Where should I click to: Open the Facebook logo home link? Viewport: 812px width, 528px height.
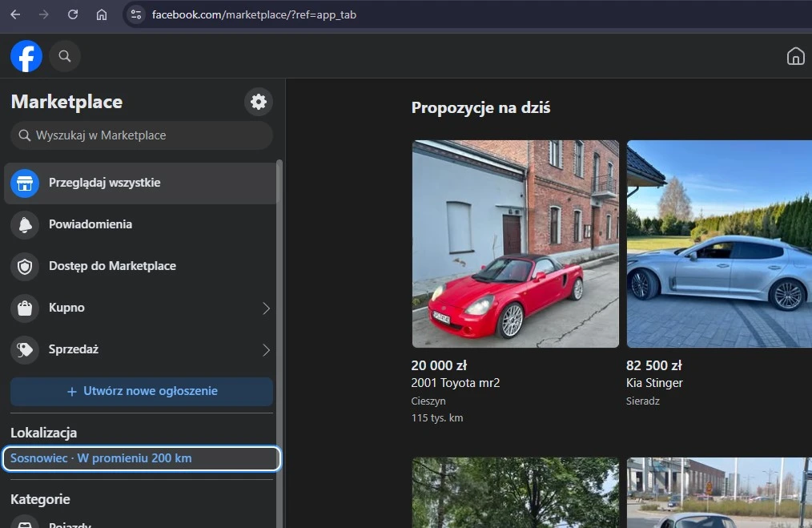point(26,56)
